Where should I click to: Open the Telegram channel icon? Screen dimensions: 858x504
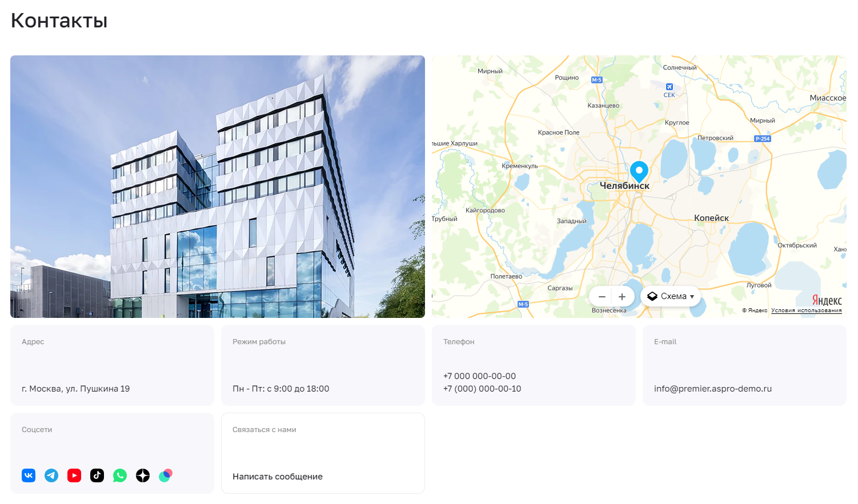pyautogui.click(x=51, y=475)
